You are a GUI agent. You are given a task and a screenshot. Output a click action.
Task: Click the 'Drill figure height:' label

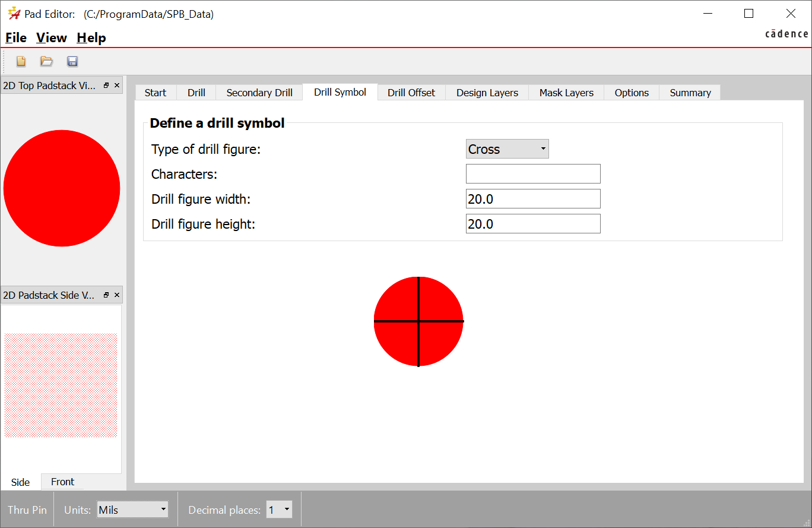[203, 224]
